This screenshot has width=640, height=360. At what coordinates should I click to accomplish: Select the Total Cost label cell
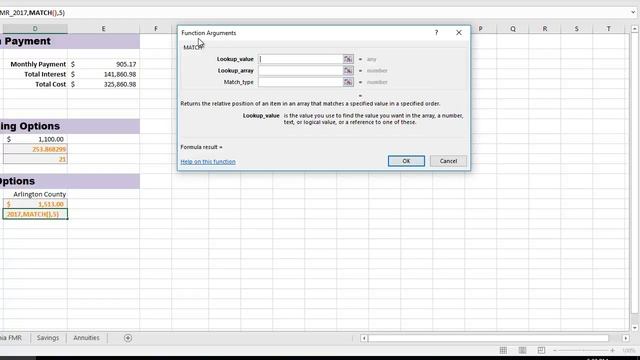pyautogui.click(x=35, y=84)
